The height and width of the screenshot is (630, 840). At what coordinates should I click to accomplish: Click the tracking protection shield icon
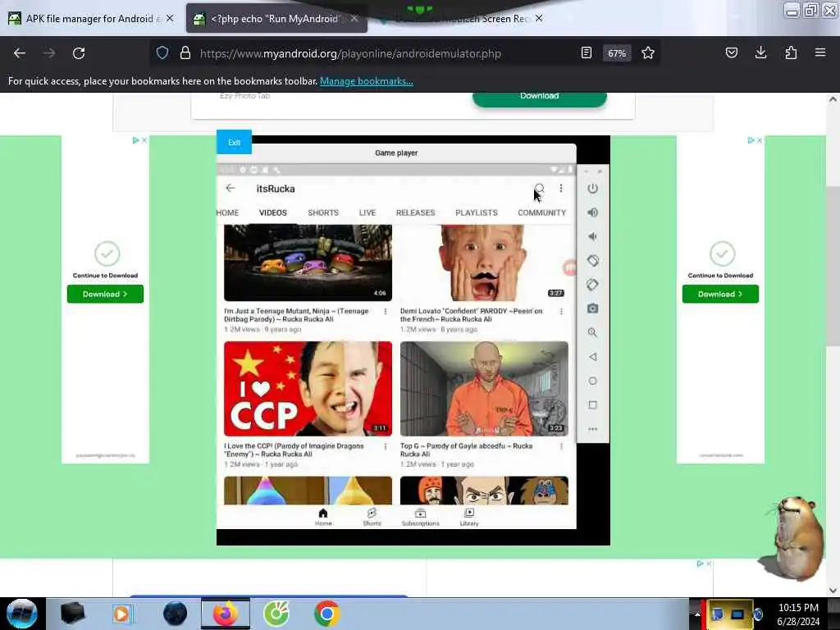(x=162, y=53)
